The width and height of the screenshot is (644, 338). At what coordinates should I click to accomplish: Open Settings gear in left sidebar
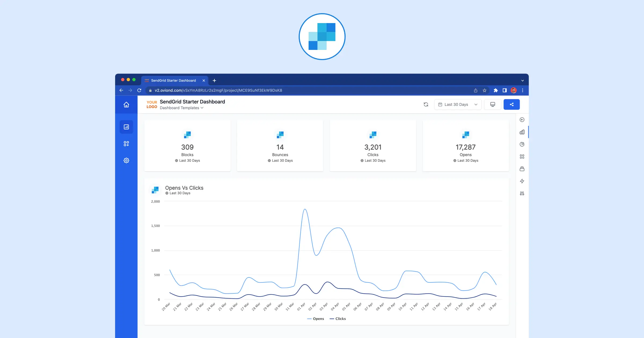(x=126, y=160)
